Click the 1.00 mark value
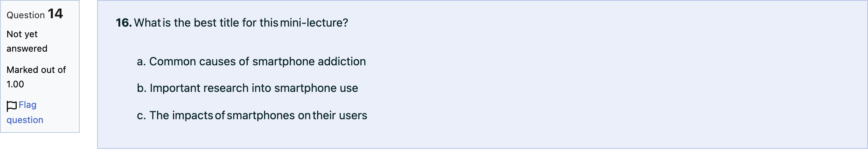868x161 pixels. (15, 84)
